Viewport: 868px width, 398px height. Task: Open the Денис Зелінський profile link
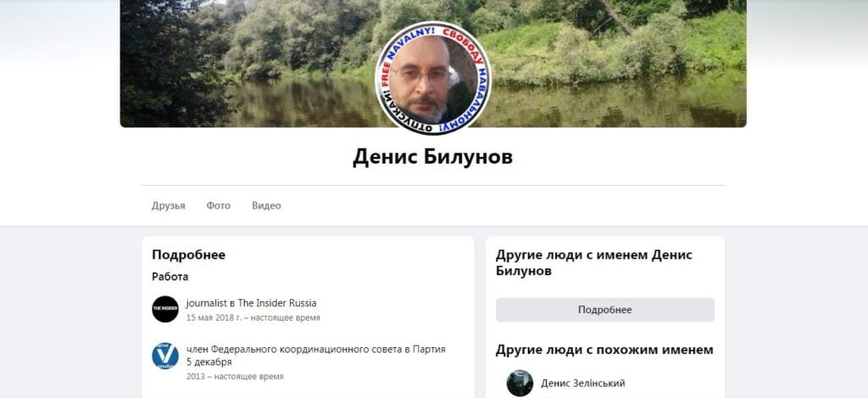pyautogui.click(x=583, y=383)
